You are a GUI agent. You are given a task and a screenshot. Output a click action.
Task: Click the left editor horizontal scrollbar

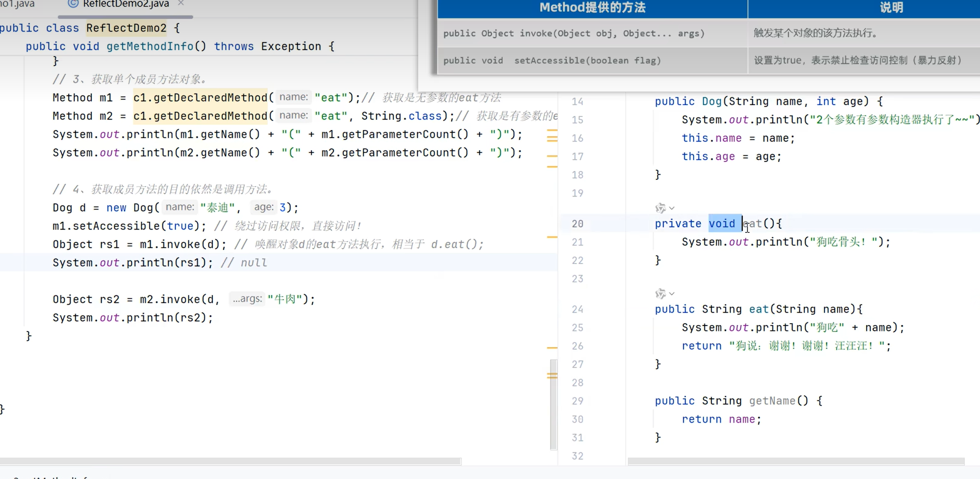pos(230,461)
